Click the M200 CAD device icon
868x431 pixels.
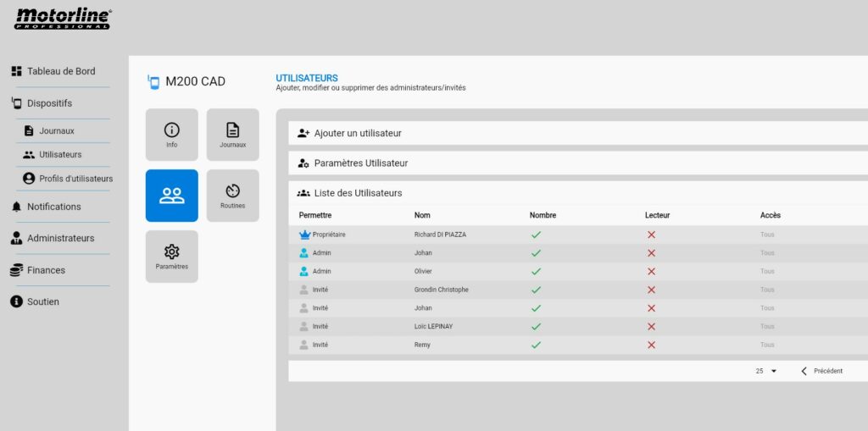[153, 81]
